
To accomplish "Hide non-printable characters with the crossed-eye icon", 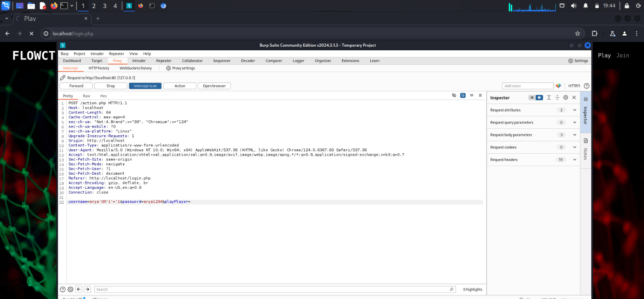I will pos(454,95).
